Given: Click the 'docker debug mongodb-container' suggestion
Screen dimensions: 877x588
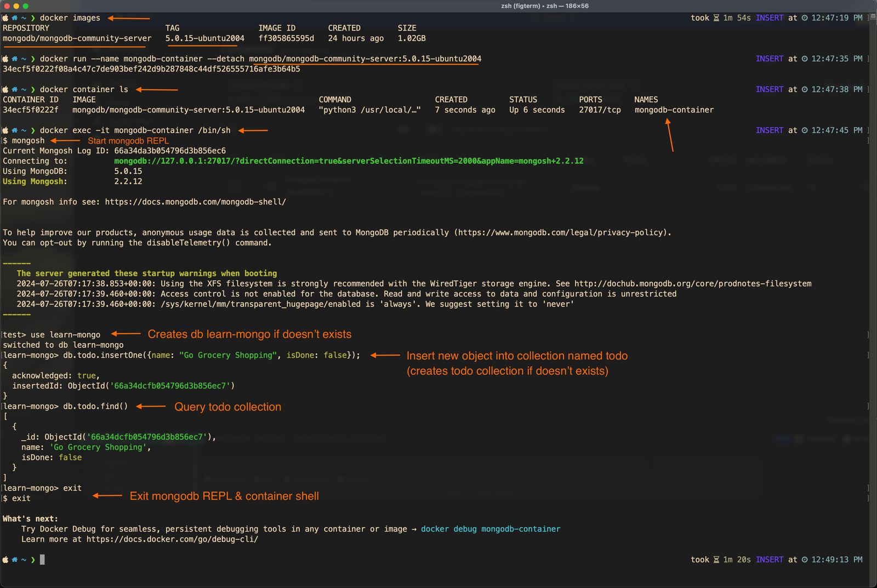Looking at the screenshot, I should 491,528.
